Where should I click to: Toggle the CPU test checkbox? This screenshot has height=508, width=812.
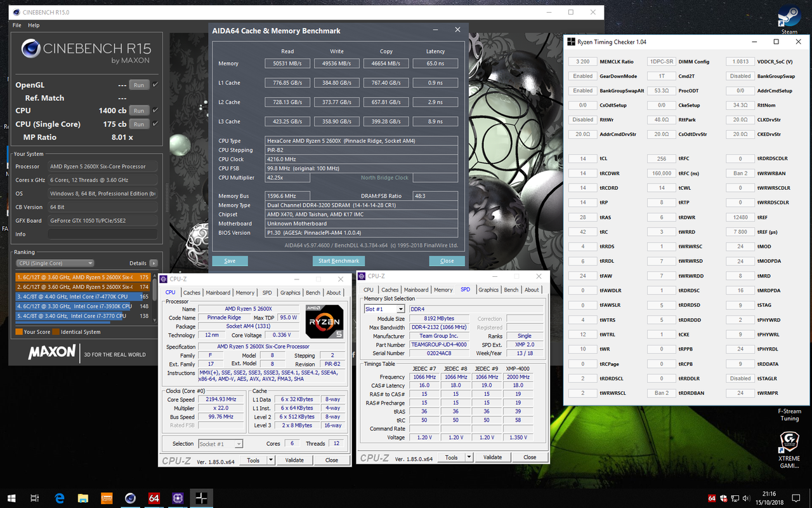[x=155, y=110]
